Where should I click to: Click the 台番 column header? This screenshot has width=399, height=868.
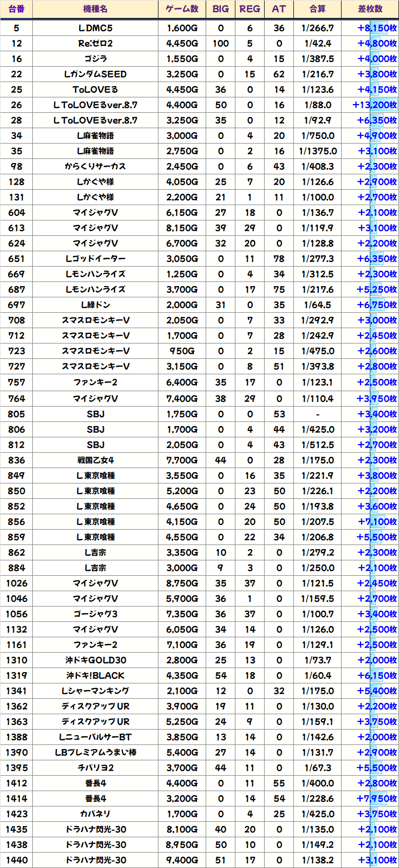coord(16,9)
